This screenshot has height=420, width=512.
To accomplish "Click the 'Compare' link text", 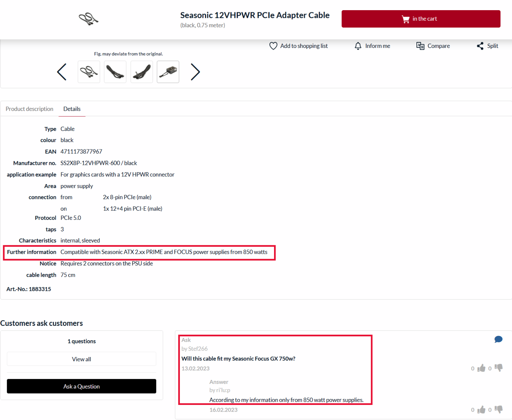I will coord(439,46).
